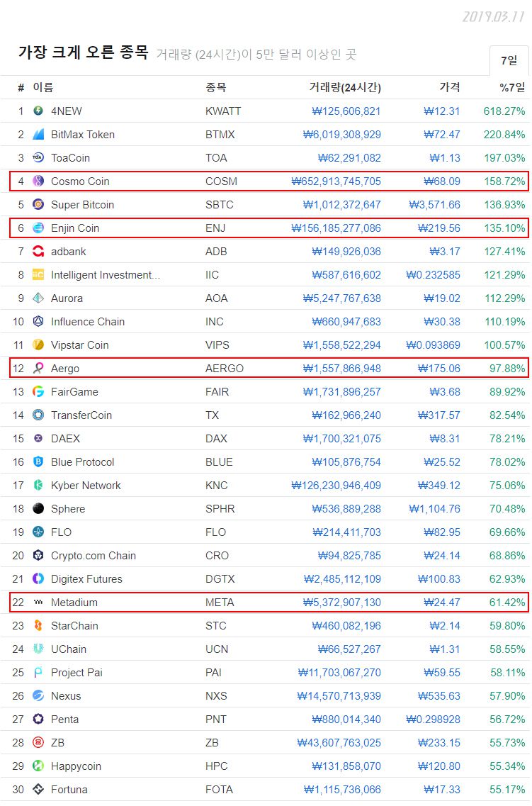Open the Kyber Network name link
This screenshot has height=806, width=532.
[x=86, y=486]
